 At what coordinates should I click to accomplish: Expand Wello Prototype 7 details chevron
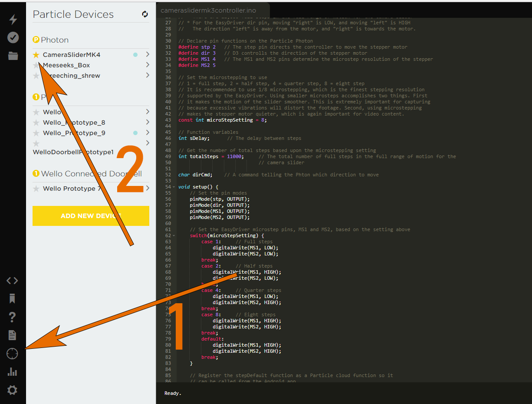[148, 188]
